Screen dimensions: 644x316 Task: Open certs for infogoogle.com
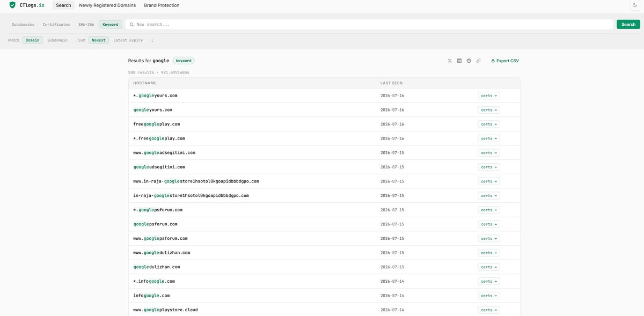489,296
